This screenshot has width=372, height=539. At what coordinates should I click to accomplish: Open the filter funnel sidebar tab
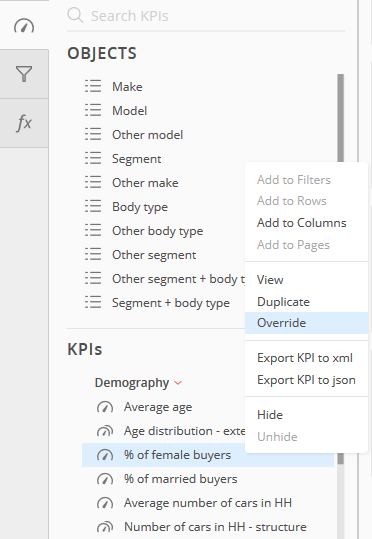pos(24,74)
